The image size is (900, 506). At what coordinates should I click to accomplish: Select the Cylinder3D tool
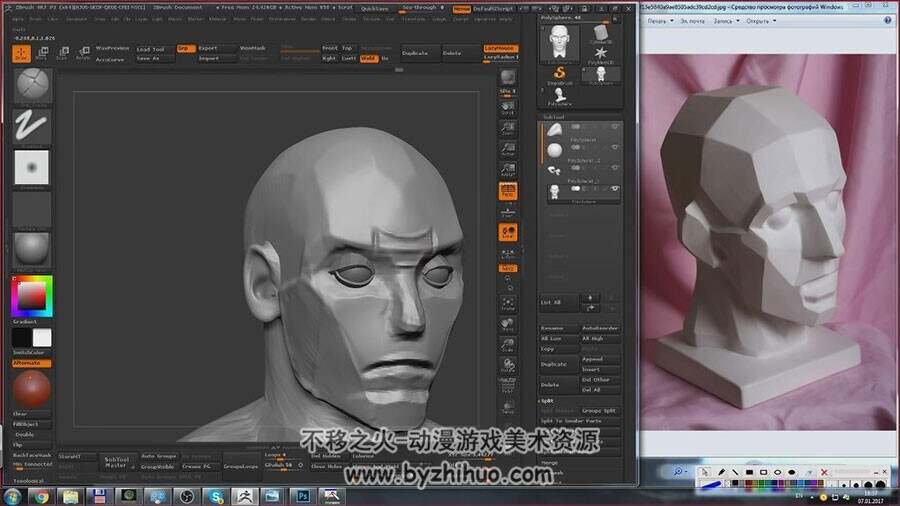(x=601, y=34)
